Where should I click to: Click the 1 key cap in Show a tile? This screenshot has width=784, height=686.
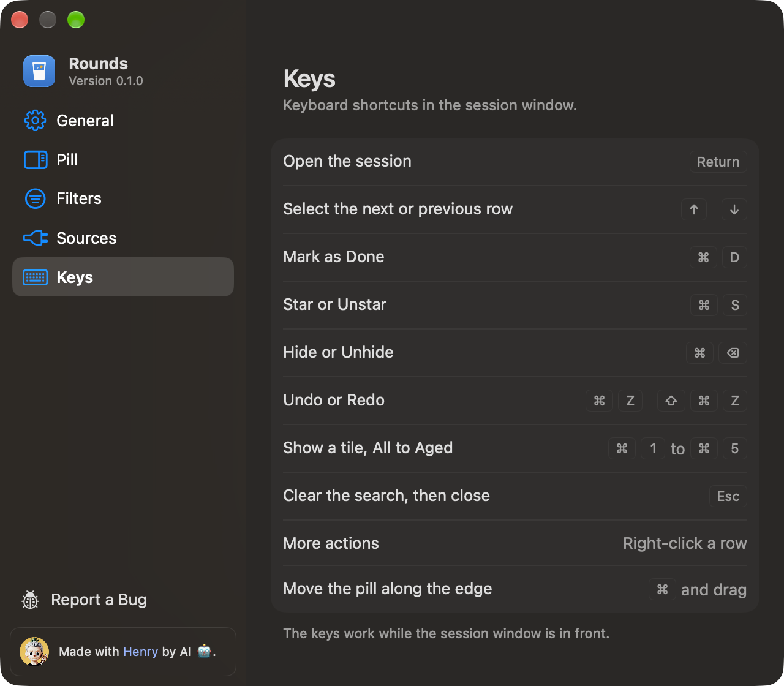click(653, 448)
